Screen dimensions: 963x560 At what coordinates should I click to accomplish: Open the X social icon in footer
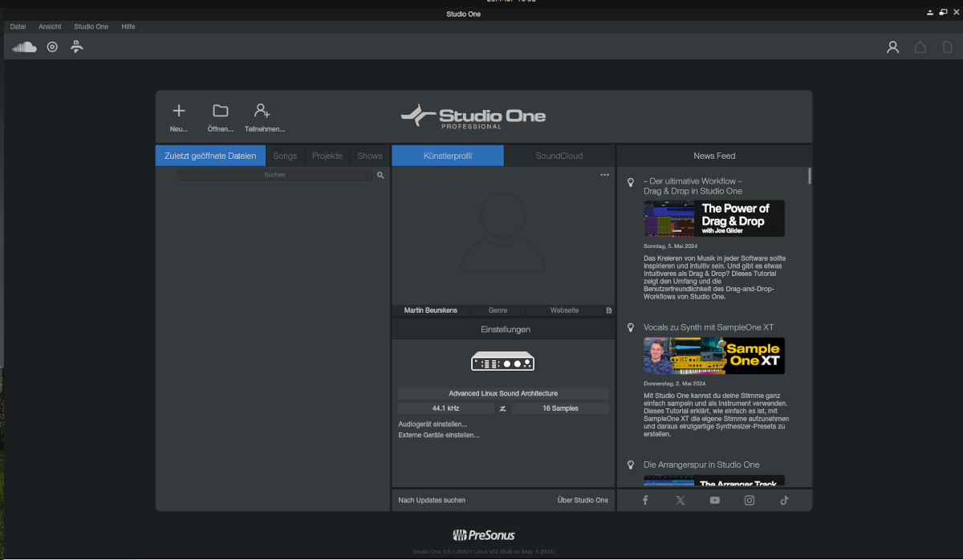click(681, 500)
